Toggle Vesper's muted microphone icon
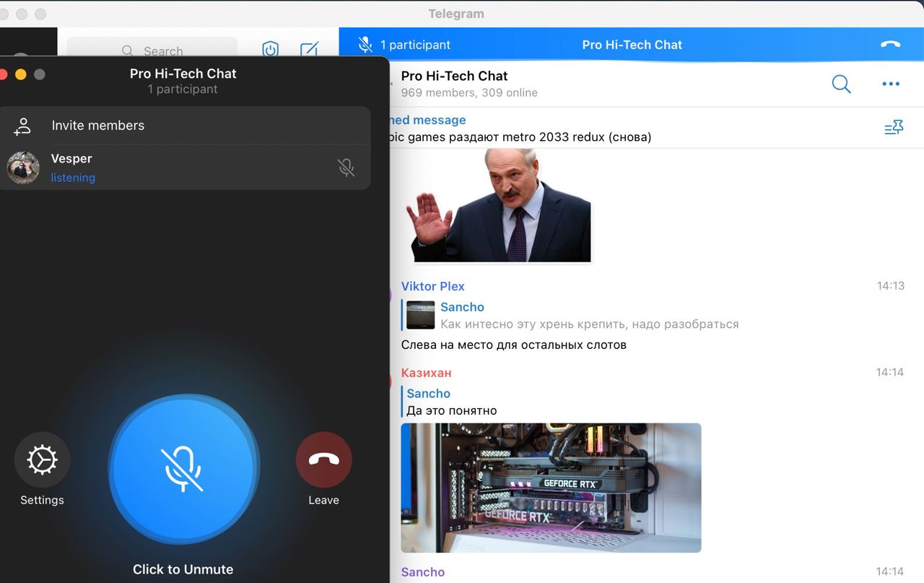 [x=346, y=168]
